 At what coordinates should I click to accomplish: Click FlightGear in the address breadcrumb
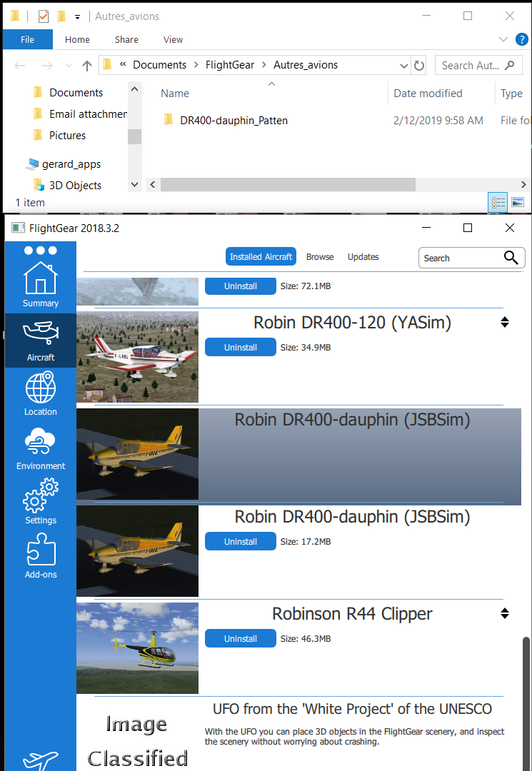click(x=230, y=65)
